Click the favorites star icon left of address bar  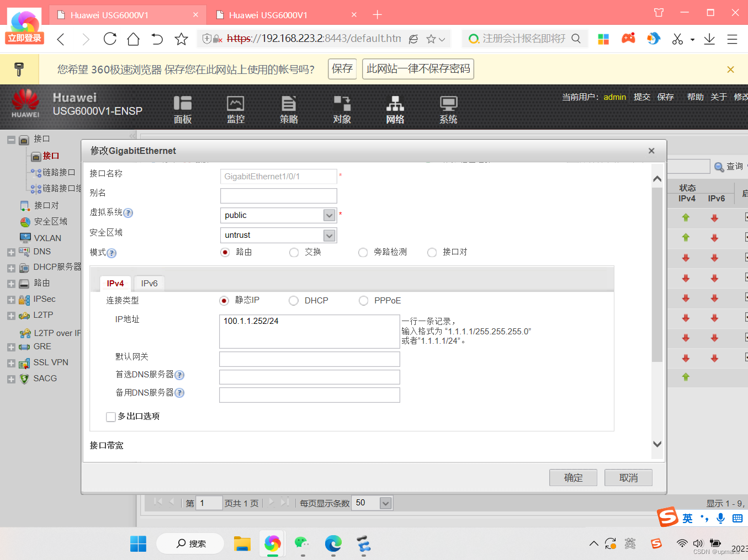click(181, 39)
